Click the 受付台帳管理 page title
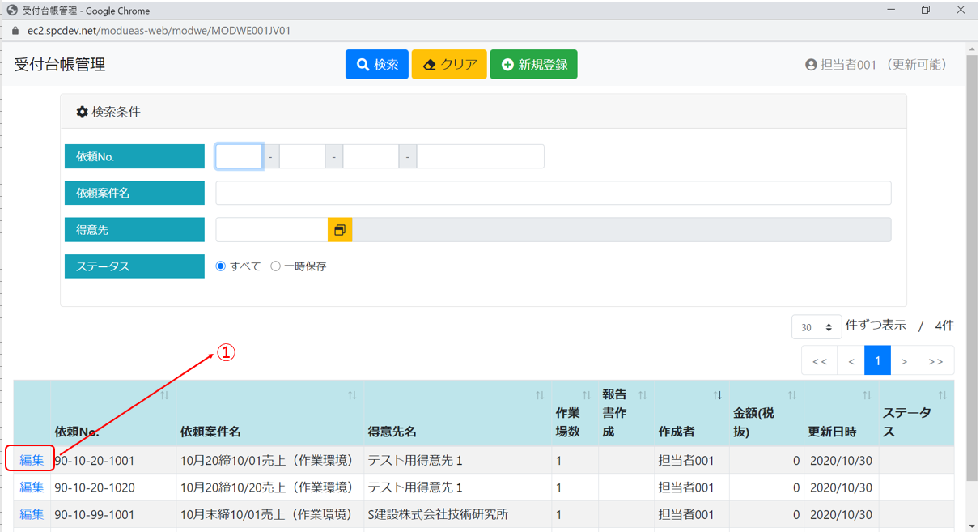 pos(60,65)
